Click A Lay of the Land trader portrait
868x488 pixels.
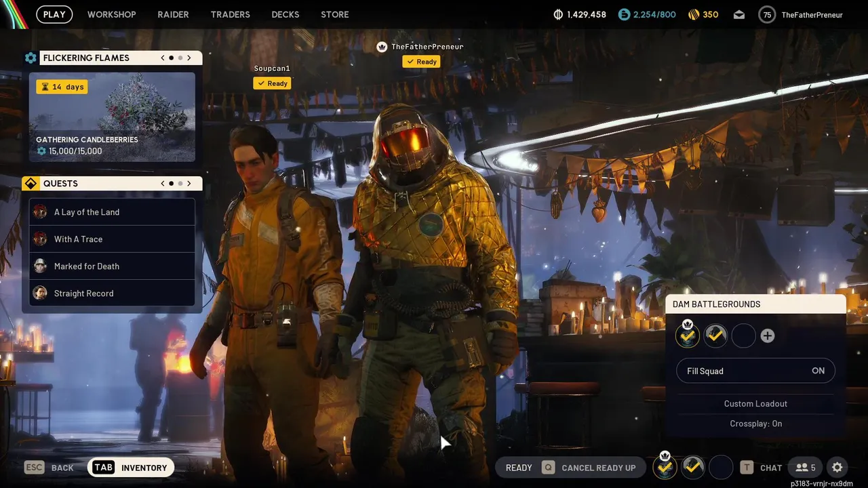(x=40, y=211)
